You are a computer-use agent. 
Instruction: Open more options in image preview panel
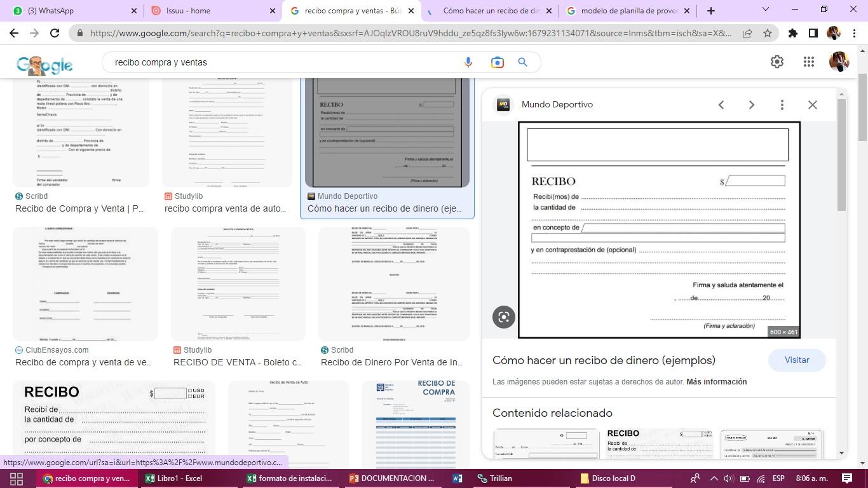coord(782,105)
